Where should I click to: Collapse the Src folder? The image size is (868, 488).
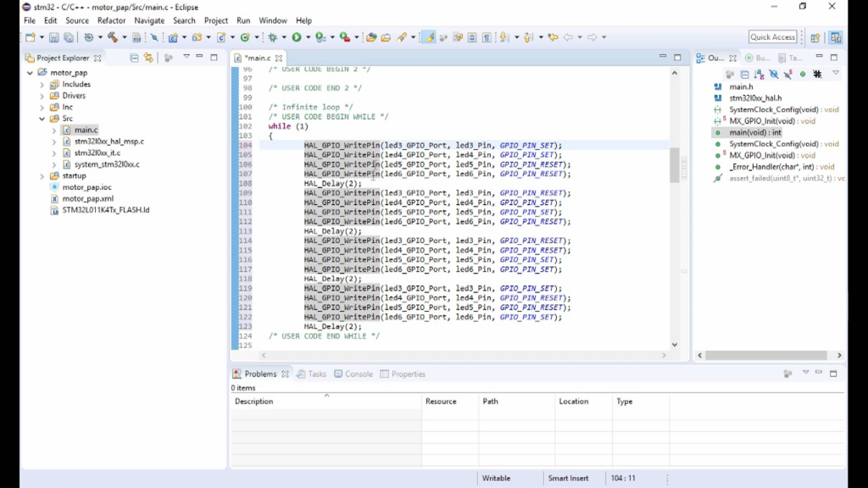tap(42, 119)
